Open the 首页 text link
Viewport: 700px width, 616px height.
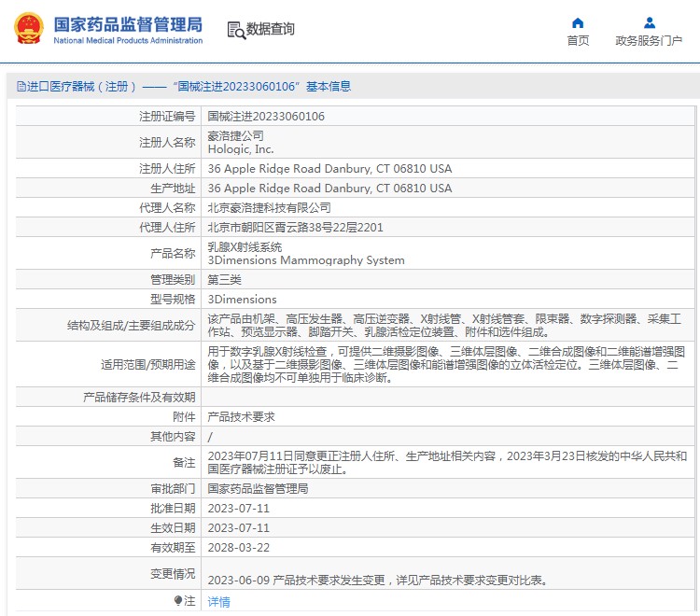(578, 41)
